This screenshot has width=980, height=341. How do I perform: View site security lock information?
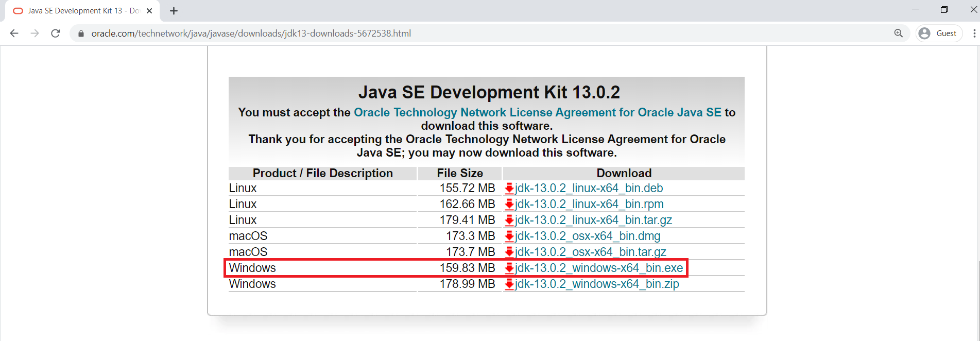[x=81, y=33]
